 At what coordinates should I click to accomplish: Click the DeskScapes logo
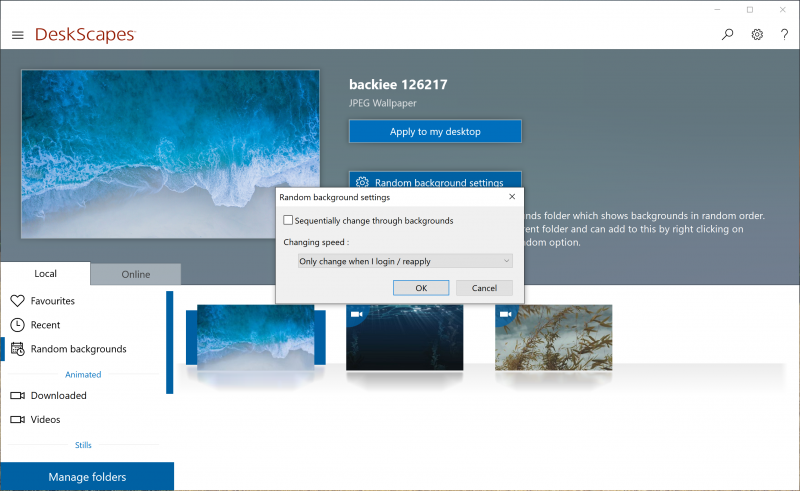[x=85, y=34]
